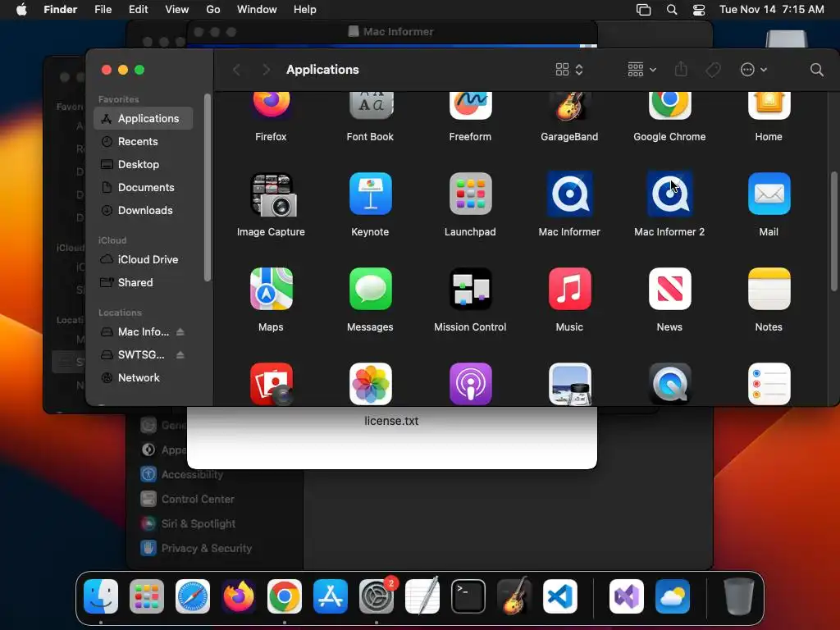Click the Share toolbar button

681,69
